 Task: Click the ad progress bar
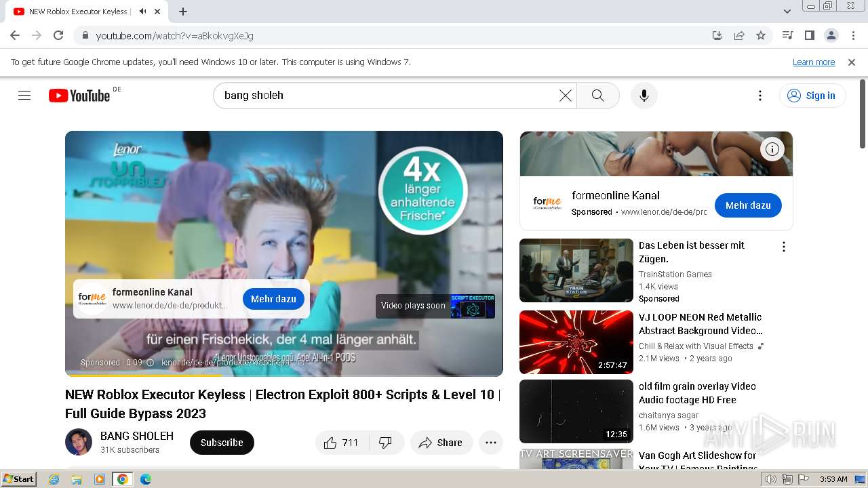pos(284,374)
